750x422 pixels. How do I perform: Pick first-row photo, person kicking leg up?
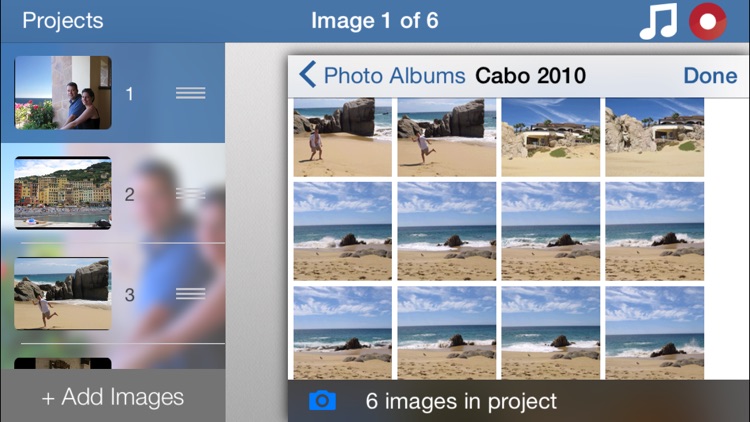pyautogui.click(x=447, y=138)
